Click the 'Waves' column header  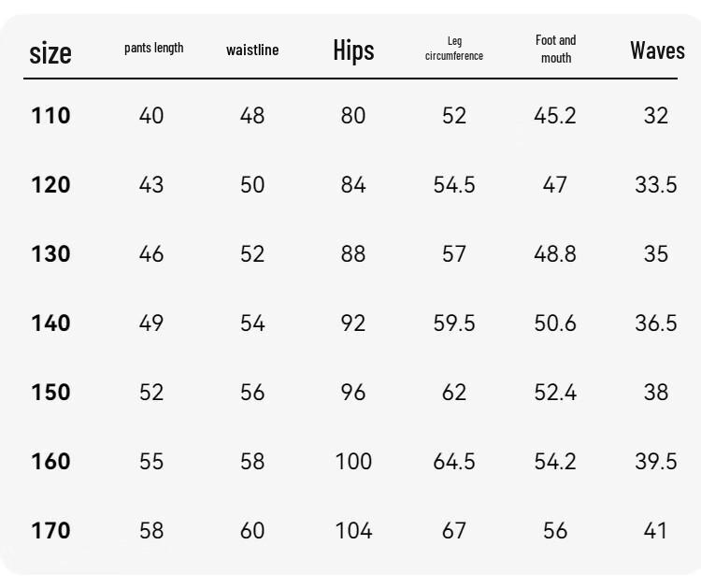coord(657,50)
